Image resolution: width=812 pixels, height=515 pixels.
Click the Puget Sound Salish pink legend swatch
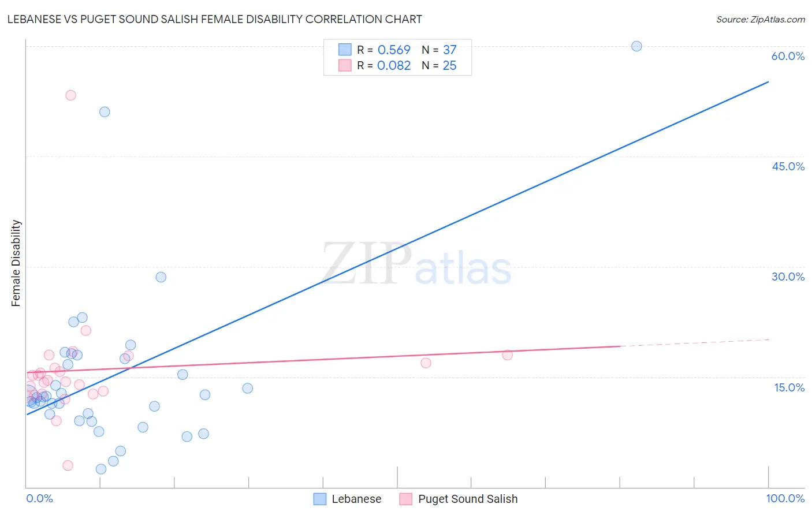click(406, 499)
